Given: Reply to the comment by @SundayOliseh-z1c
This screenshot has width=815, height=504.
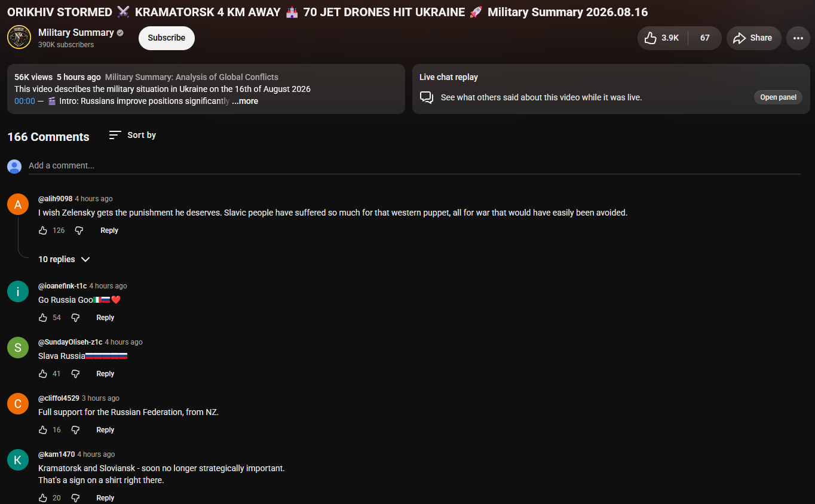Looking at the screenshot, I should pos(105,374).
